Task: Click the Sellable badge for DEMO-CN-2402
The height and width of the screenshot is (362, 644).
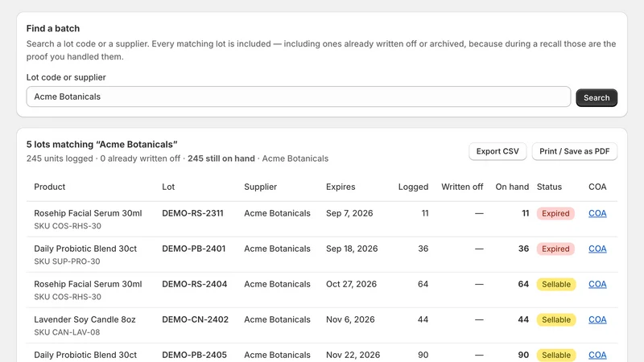Action: pyautogui.click(x=556, y=319)
